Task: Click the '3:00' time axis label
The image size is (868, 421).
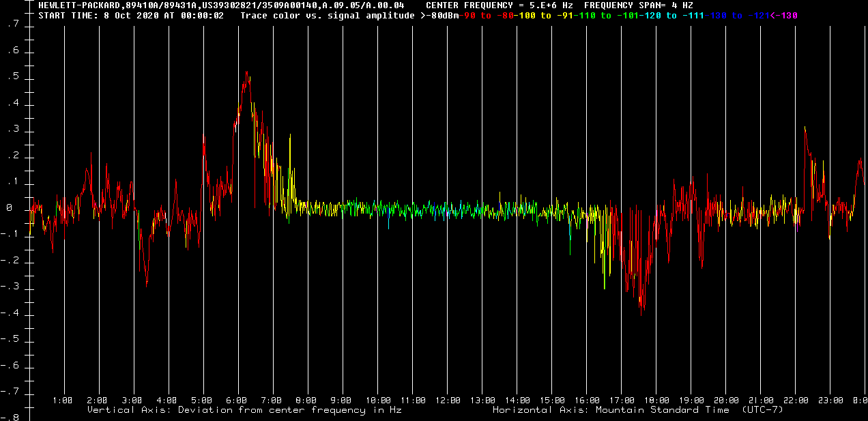Action: tap(132, 401)
